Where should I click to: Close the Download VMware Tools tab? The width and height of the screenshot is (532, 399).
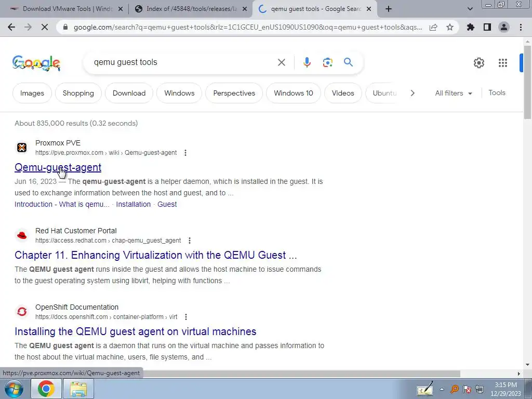[x=121, y=9]
